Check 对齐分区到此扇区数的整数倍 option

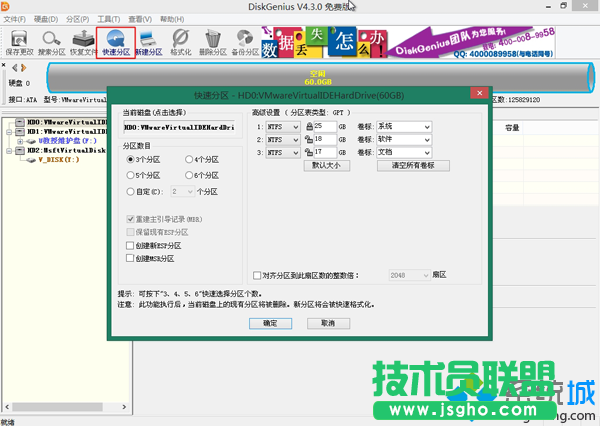[x=257, y=275]
